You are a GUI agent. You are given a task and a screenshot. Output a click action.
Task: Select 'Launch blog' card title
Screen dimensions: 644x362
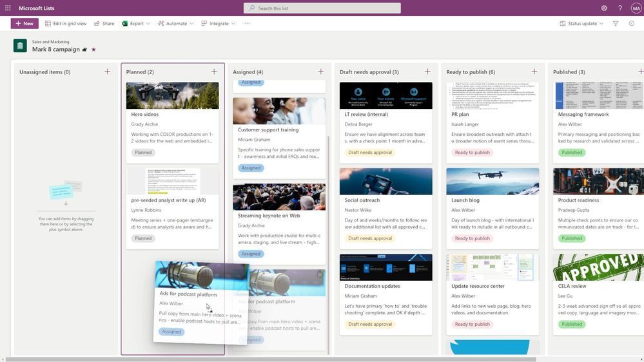coord(465,200)
